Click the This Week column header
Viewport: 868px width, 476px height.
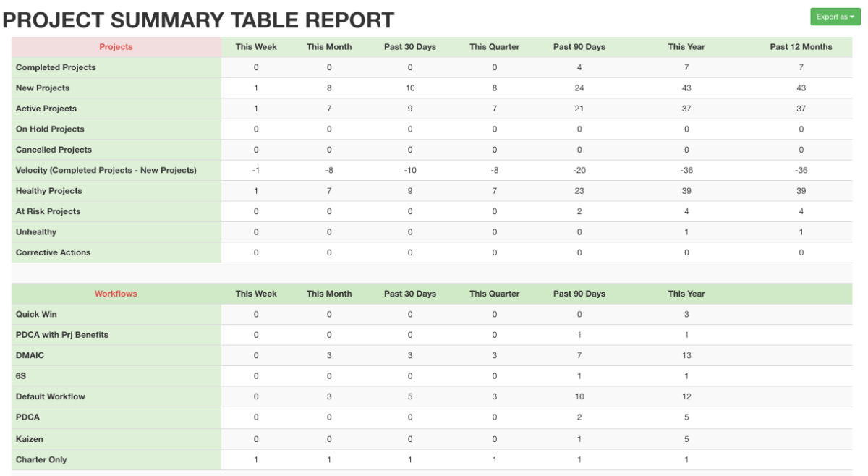pyautogui.click(x=256, y=46)
